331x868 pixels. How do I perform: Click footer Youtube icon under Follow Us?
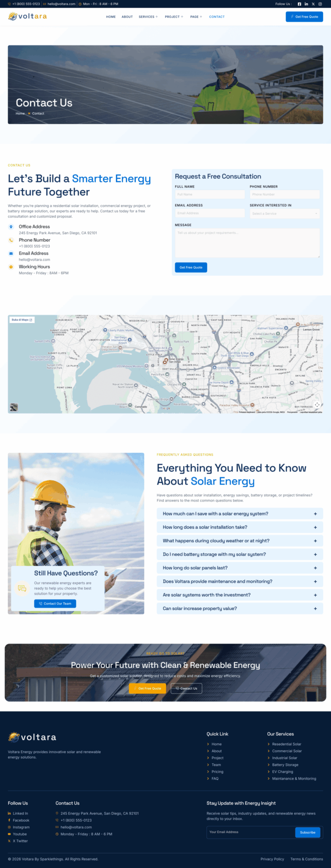coord(9,834)
